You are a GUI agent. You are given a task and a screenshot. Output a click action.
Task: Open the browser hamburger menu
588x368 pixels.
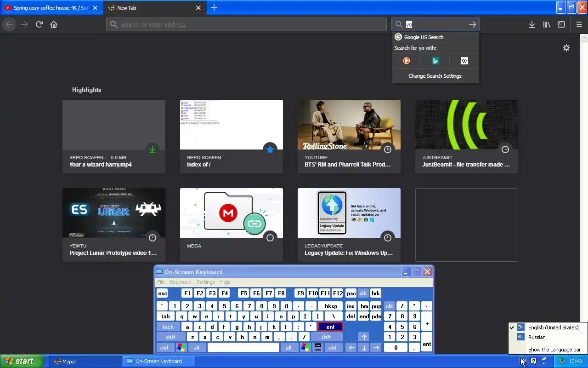pyautogui.click(x=579, y=24)
